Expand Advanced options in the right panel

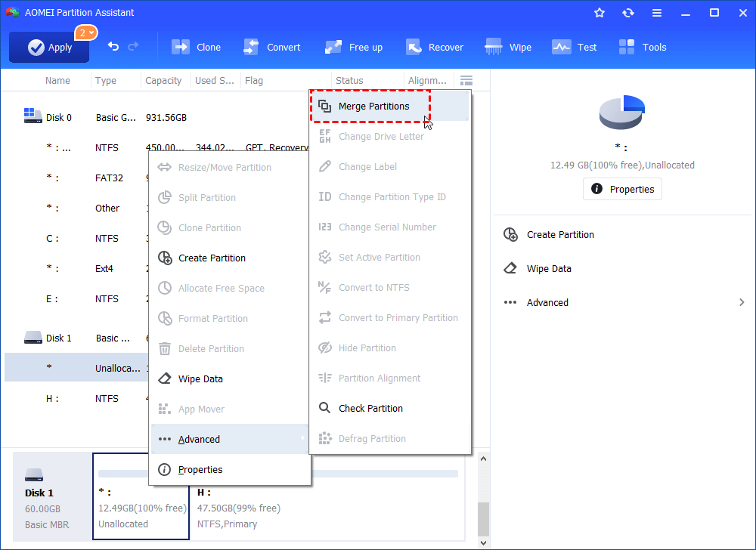pyautogui.click(x=624, y=302)
